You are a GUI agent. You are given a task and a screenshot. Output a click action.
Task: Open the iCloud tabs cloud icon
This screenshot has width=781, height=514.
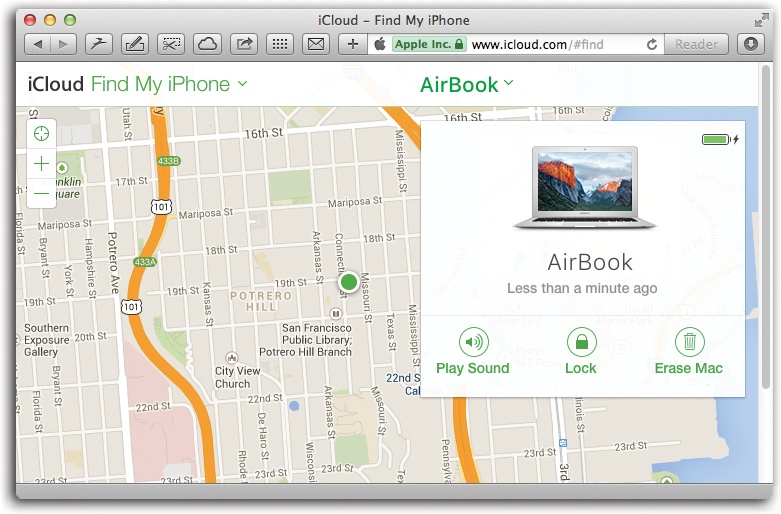(x=207, y=44)
